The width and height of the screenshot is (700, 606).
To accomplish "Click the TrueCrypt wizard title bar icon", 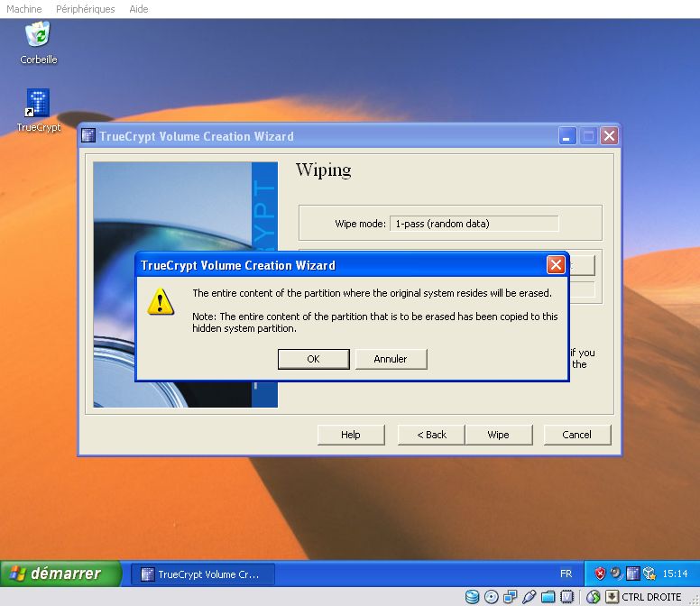I will (x=88, y=135).
